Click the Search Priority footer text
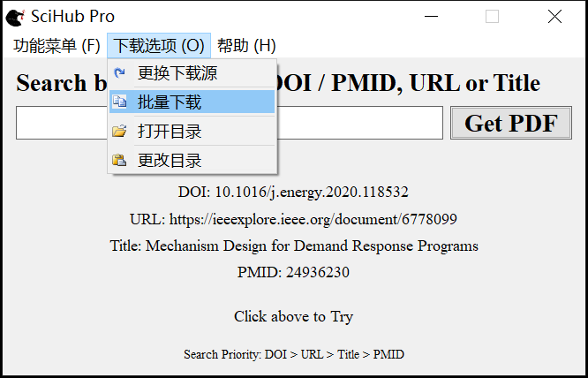 click(x=294, y=354)
